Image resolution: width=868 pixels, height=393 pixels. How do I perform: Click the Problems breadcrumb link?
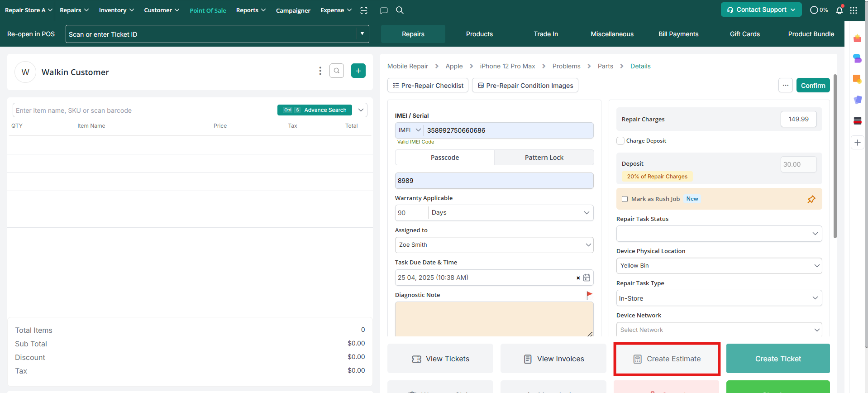pyautogui.click(x=566, y=66)
